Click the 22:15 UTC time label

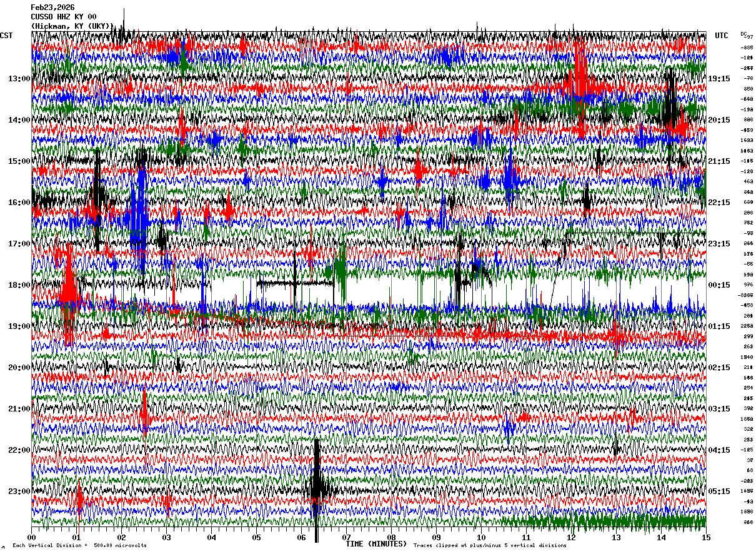[719, 203]
